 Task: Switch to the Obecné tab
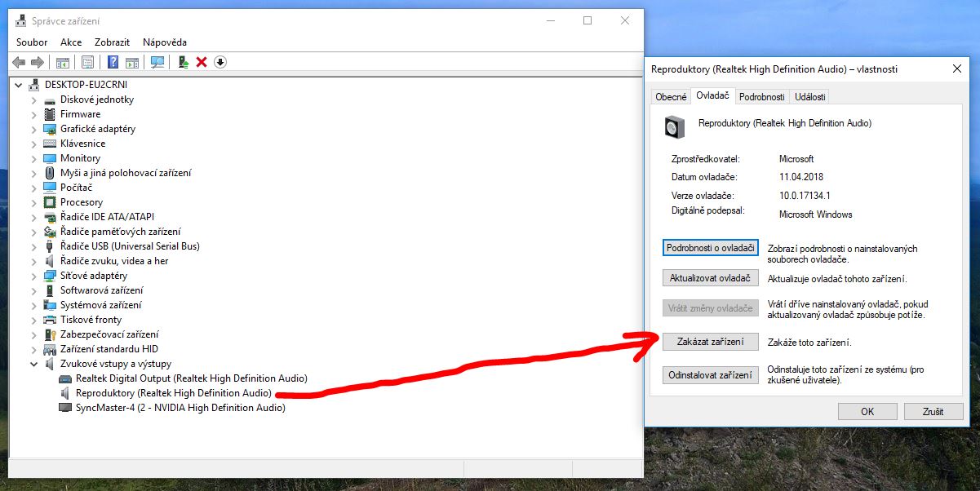pyautogui.click(x=671, y=96)
